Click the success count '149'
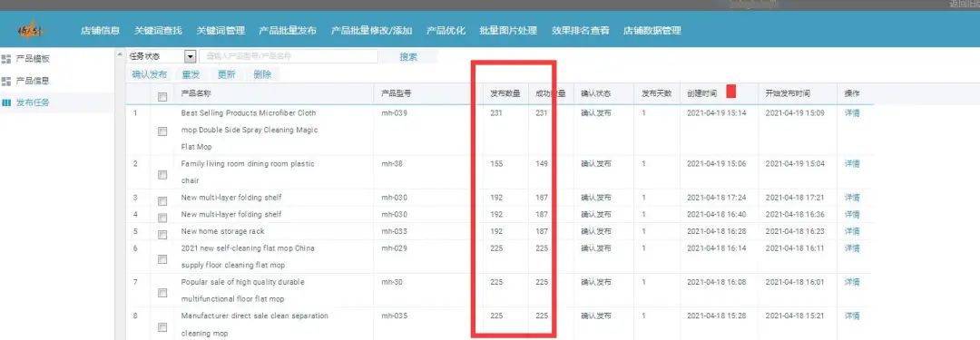This screenshot has width=980, height=340. 541,164
